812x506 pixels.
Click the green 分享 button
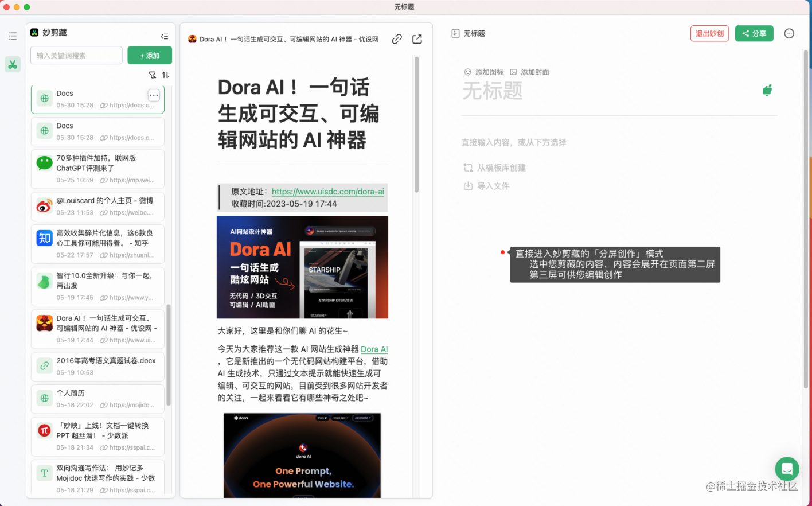click(x=754, y=33)
